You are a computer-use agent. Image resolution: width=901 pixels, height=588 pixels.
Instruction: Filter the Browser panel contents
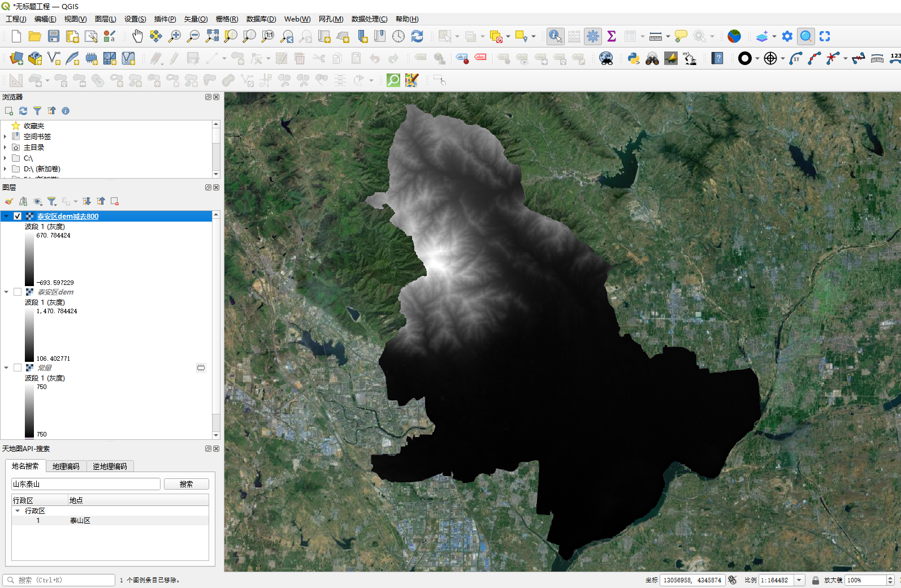[x=37, y=111]
